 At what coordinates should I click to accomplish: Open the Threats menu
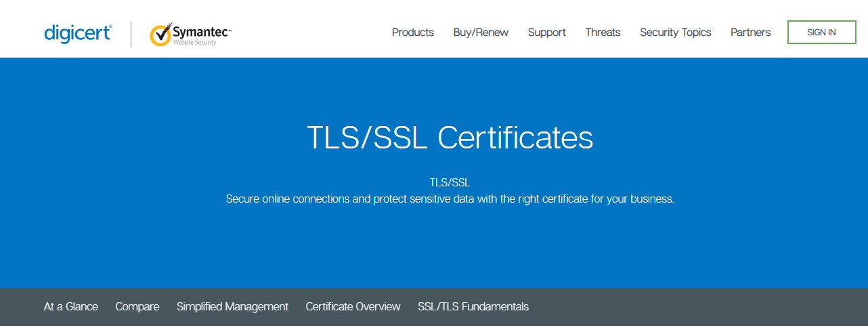click(603, 33)
